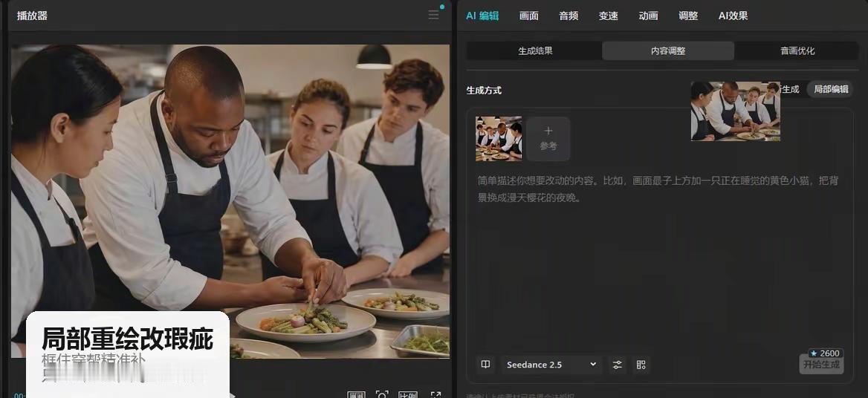Open the player panel hamburger menu
The height and width of the screenshot is (398, 868).
pos(433,16)
